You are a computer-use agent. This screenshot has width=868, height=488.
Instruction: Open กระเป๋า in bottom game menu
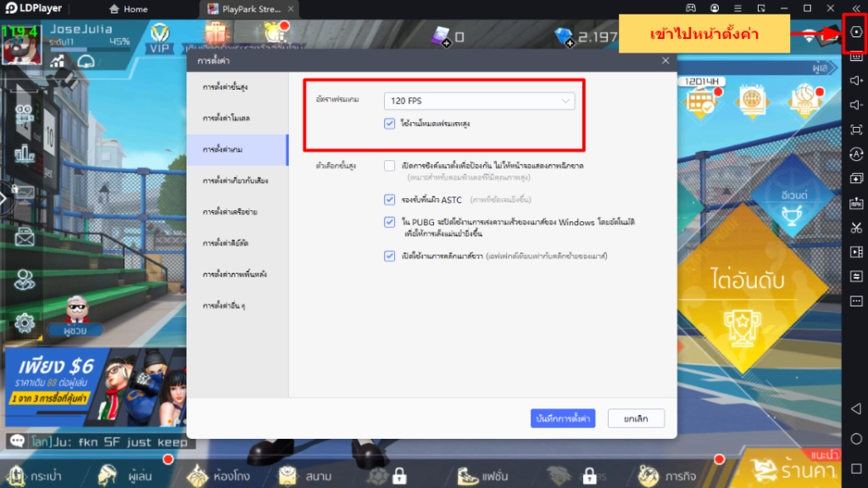click(x=34, y=475)
